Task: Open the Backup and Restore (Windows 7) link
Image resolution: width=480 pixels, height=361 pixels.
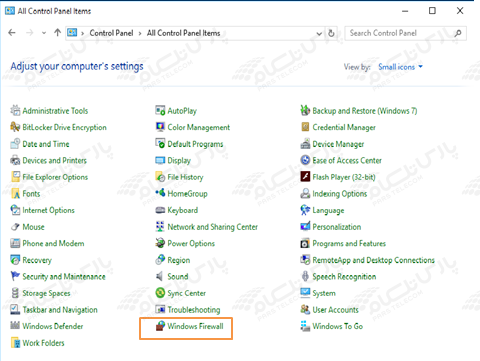Action: point(365,111)
